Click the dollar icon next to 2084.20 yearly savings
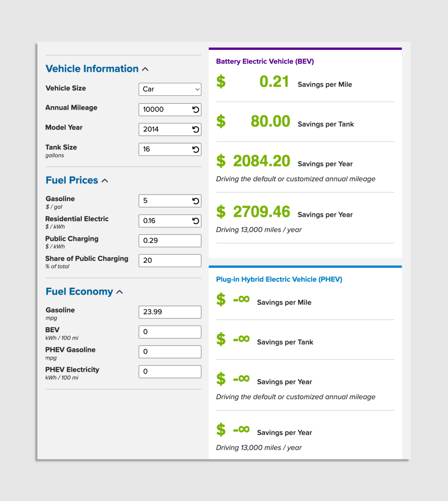The image size is (448, 501). [221, 161]
